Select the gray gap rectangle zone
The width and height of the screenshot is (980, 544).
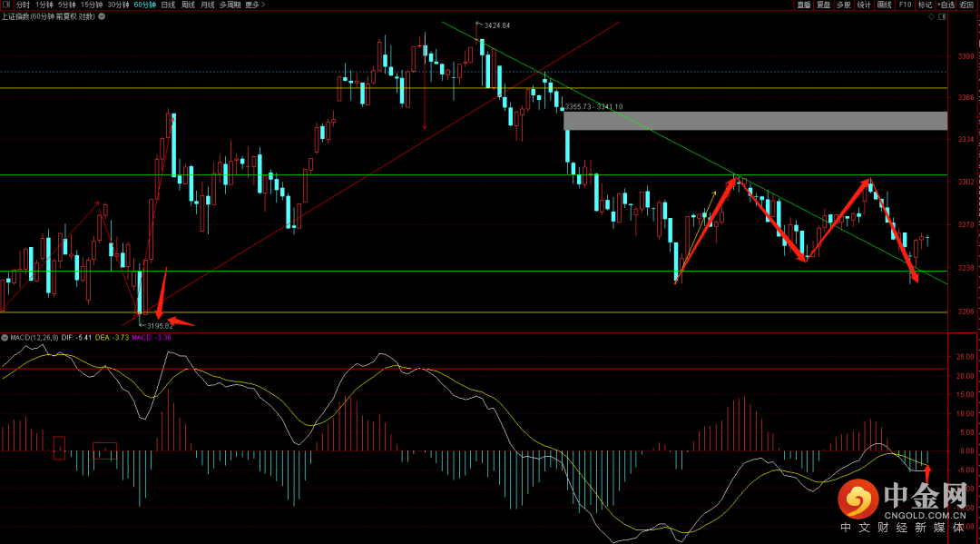[x=755, y=121]
